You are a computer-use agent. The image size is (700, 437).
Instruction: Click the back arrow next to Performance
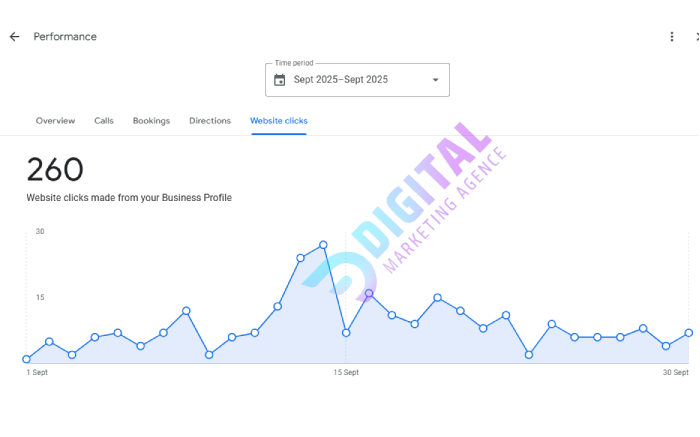point(14,37)
